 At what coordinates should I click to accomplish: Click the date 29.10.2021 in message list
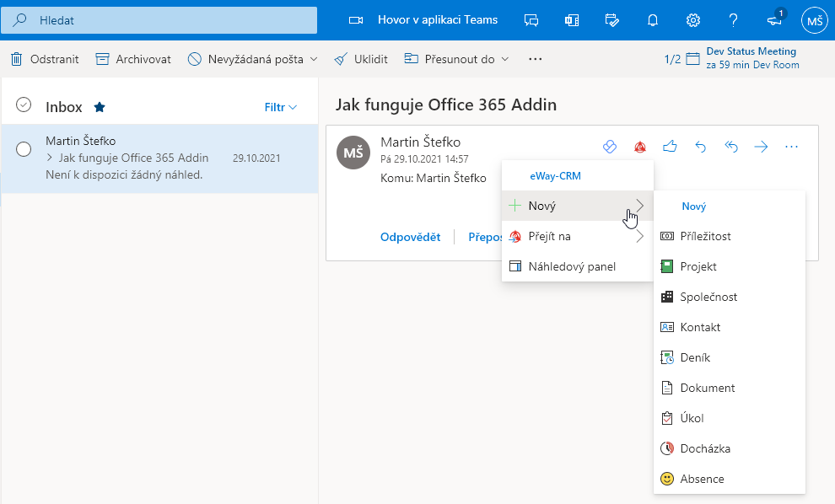256,158
